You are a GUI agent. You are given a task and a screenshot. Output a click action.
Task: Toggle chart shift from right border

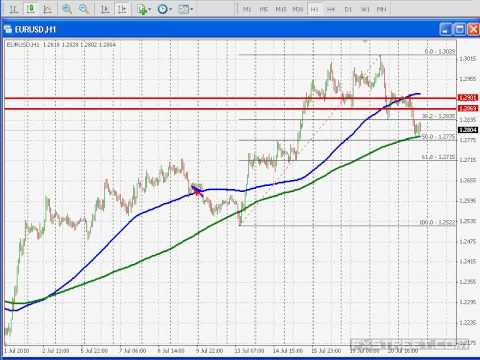pos(122,9)
